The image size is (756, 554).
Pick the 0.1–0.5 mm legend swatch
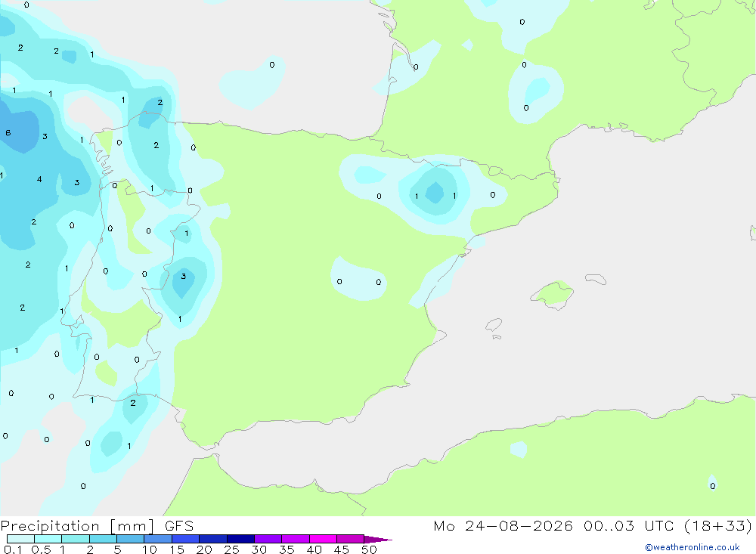pos(20,539)
